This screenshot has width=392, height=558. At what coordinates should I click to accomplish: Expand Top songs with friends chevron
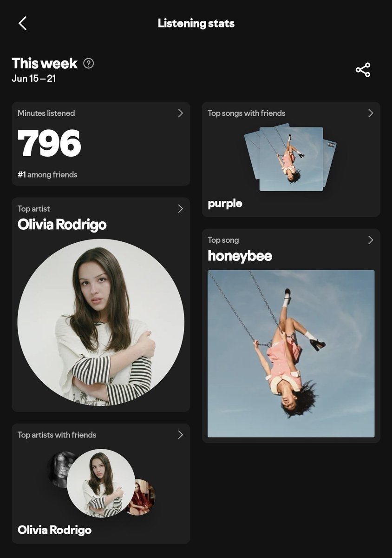[x=370, y=113]
